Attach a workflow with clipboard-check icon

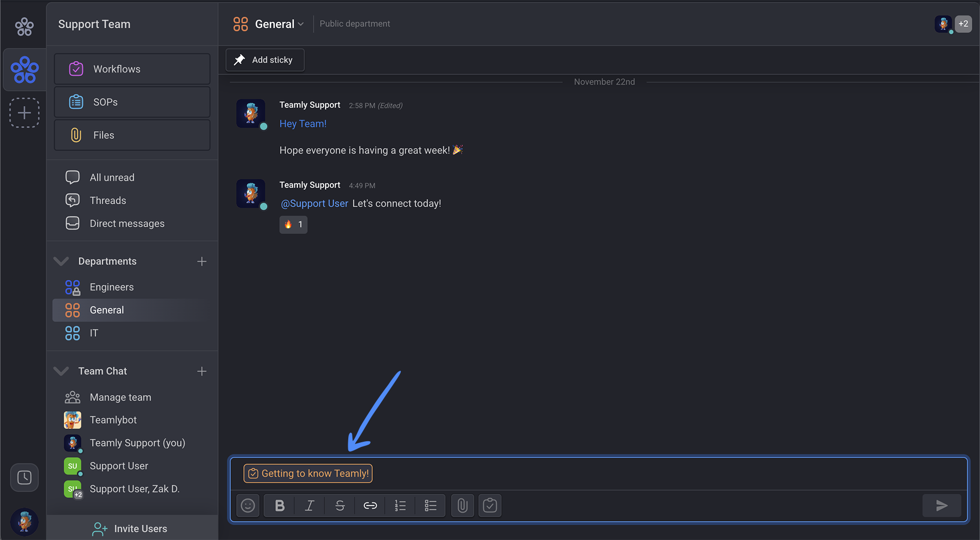pyautogui.click(x=490, y=506)
